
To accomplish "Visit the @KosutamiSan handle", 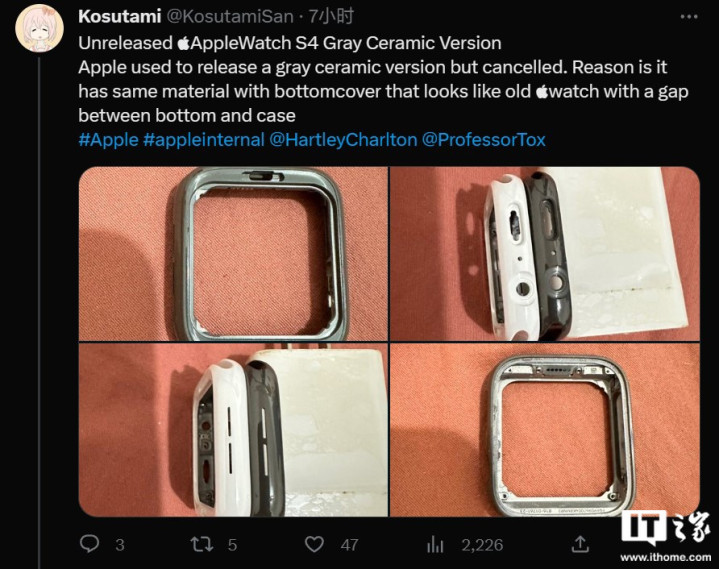I will point(229,17).
